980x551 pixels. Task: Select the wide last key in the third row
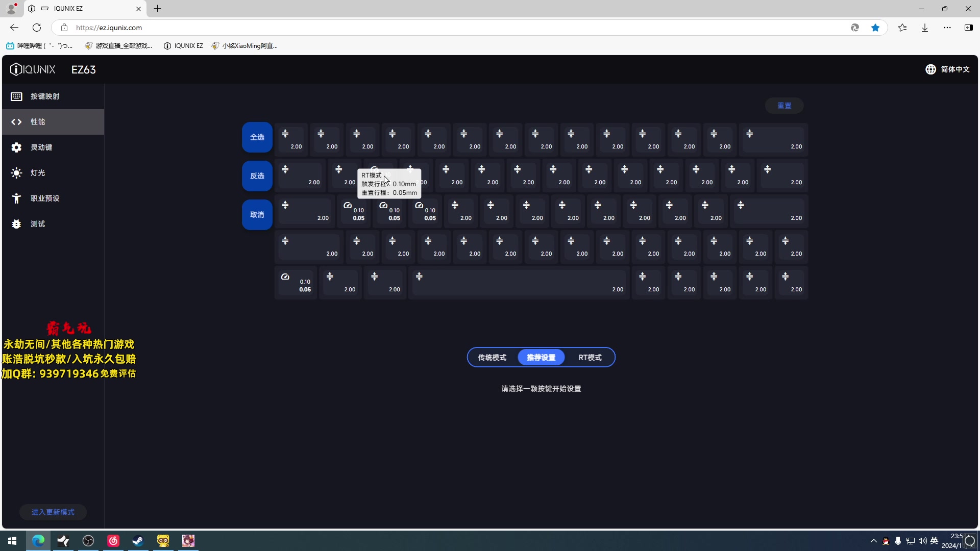pos(769,211)
